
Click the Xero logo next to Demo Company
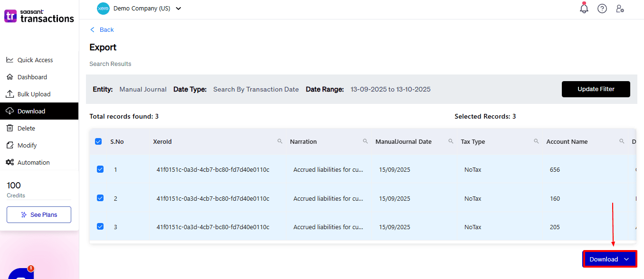click(103, 8)
